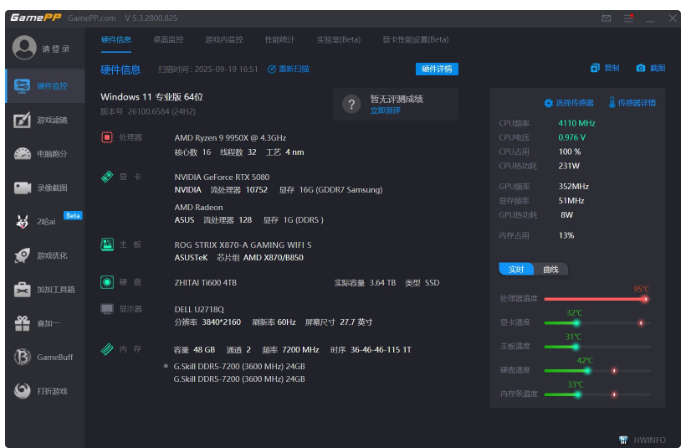
Task: Click the "0.976 V" CPU voltage value
Action: point(572,137)
